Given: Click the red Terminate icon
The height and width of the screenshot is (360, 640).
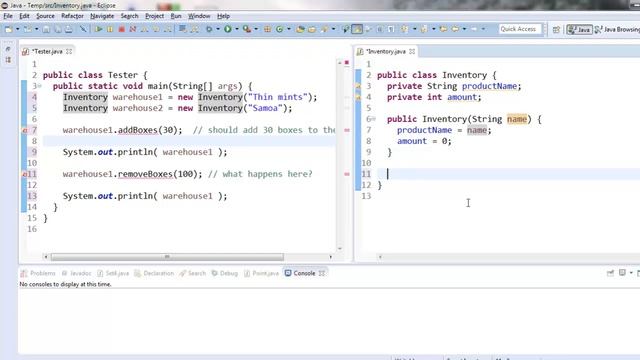Looking at the screenshot, I should click(x=121, y=29).
